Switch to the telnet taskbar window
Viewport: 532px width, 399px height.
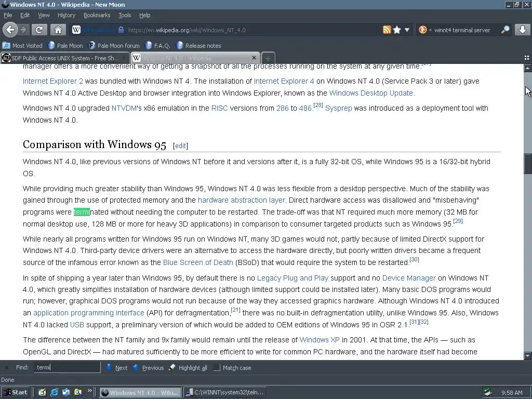click(224, 392)
